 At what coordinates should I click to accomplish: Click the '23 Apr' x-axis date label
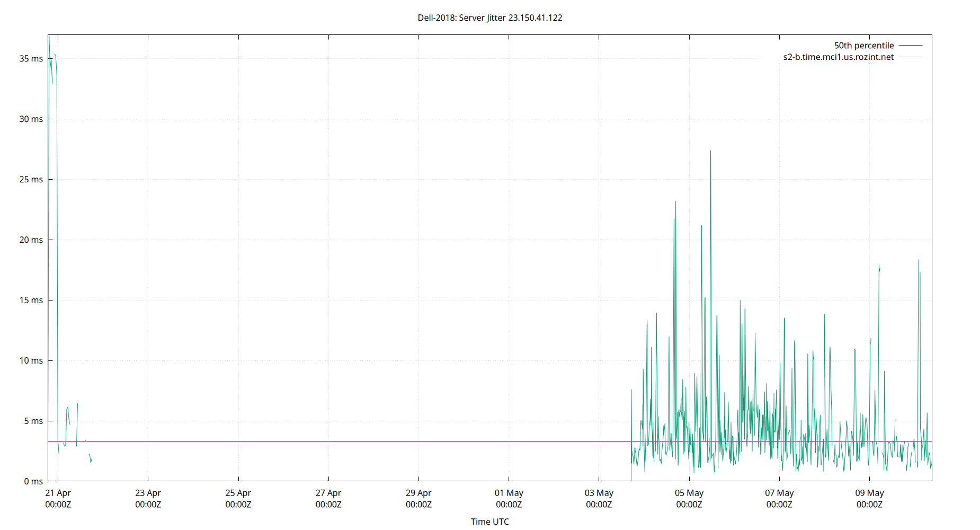pos(148,493)
